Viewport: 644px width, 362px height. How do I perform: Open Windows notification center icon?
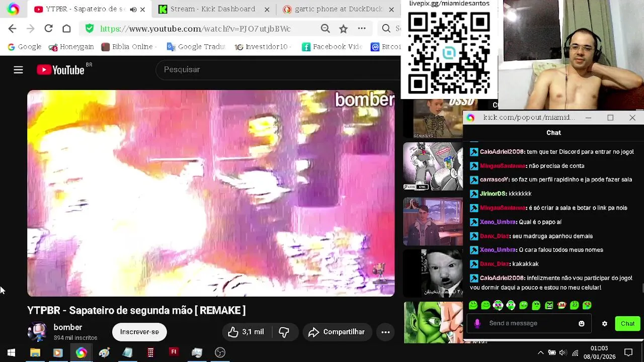[628, 352]
